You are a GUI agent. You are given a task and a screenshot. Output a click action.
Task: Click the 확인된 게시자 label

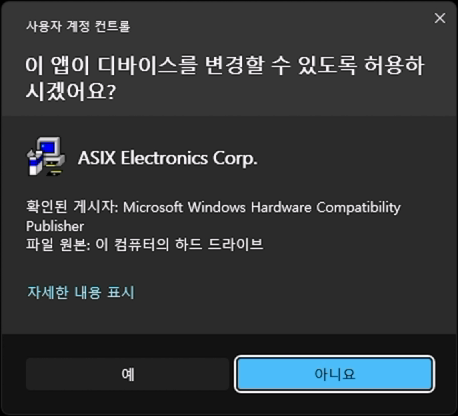[x=72, y=207]
